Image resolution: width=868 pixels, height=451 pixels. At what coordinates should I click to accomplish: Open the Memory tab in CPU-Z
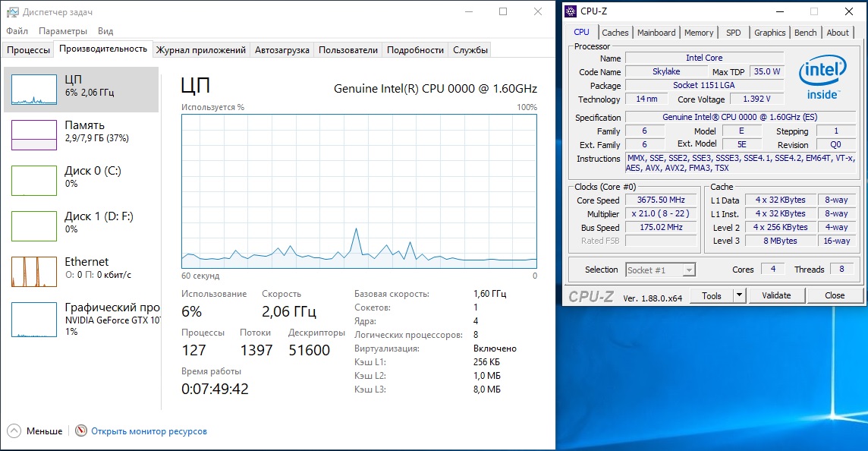pos(699,33)
